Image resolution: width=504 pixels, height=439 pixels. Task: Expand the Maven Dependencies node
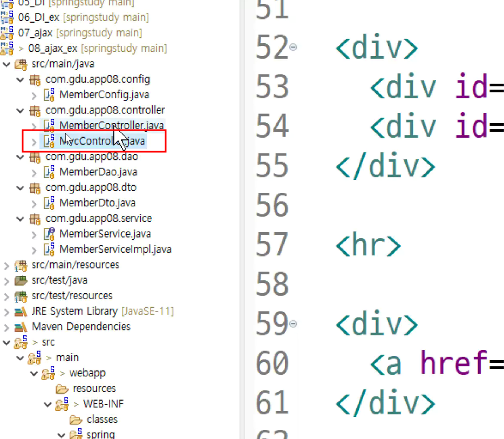click(x=6, y=327)
